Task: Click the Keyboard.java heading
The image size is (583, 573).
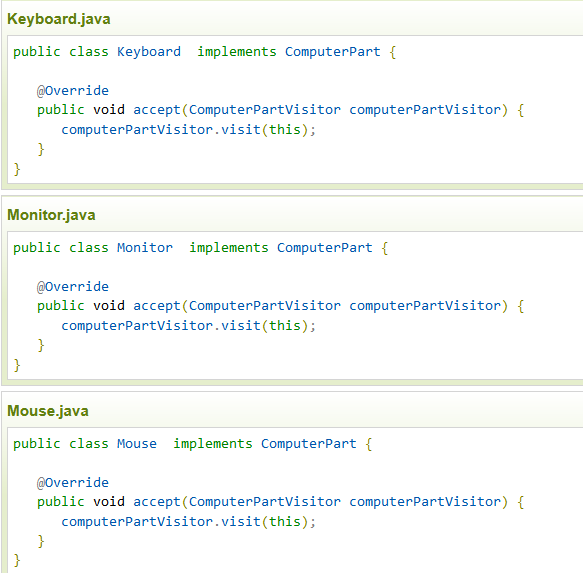Action: pyautogui.click(x=59, y=19)
